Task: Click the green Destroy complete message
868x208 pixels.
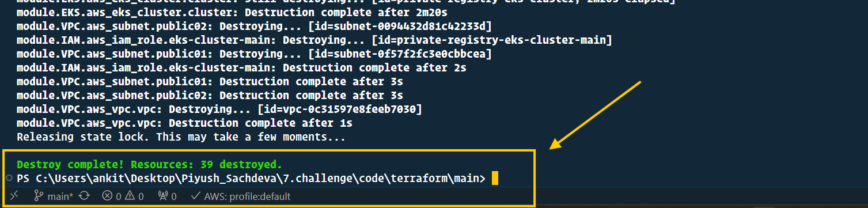Action: [150, 164]
